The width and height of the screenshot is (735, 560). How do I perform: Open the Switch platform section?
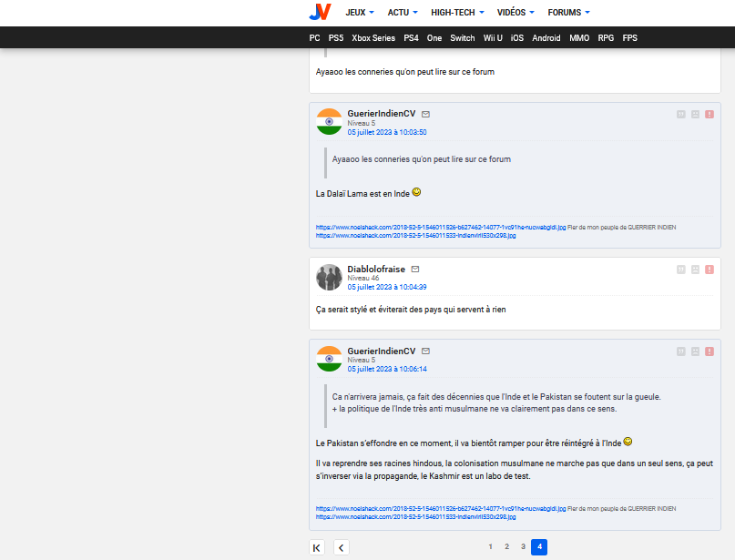tap(462, 38)
